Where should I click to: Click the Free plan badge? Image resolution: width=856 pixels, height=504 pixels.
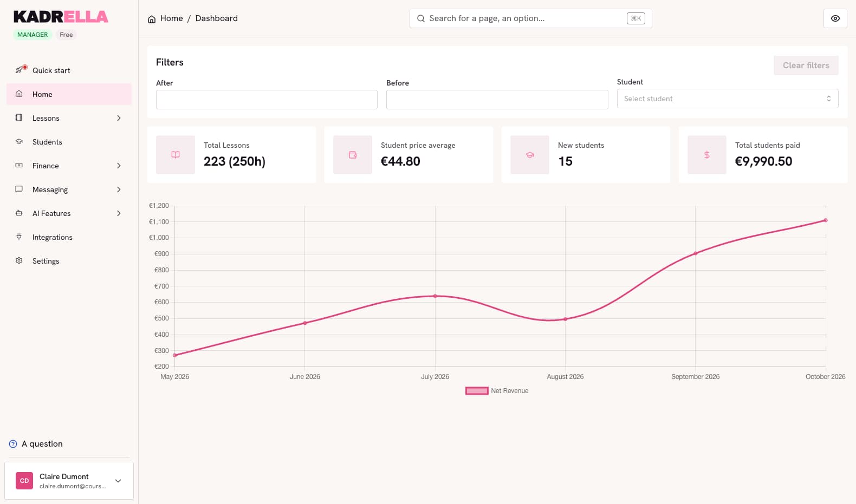[66, 35]
